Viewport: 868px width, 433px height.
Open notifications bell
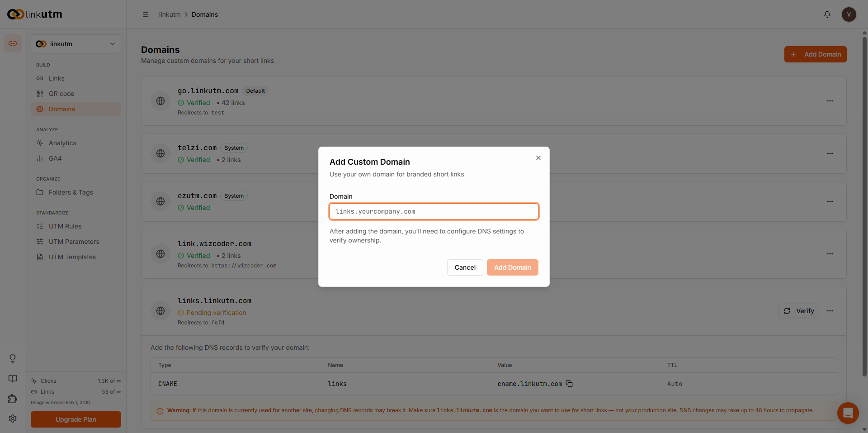pos(827,14)
